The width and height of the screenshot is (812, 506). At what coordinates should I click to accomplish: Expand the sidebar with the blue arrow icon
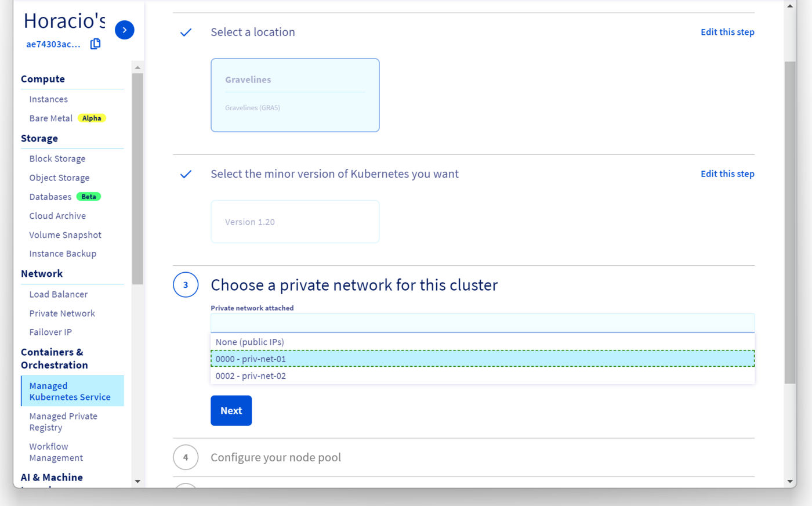click(x=124, y=30)
